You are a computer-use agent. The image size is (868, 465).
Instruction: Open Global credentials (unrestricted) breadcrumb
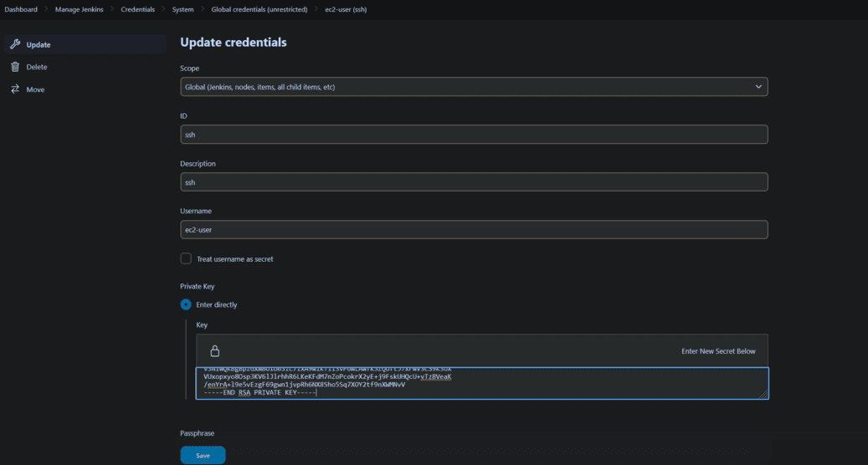(259, 9)
